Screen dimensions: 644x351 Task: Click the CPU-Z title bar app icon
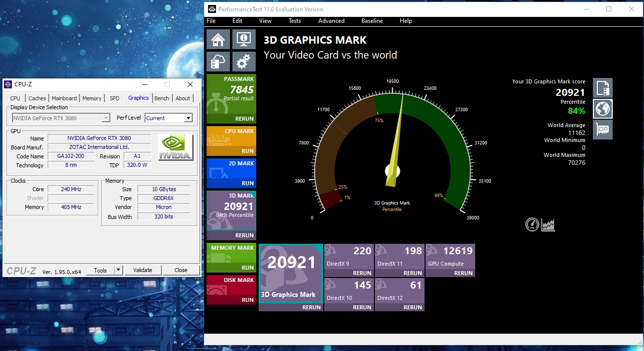pos(8,84)
